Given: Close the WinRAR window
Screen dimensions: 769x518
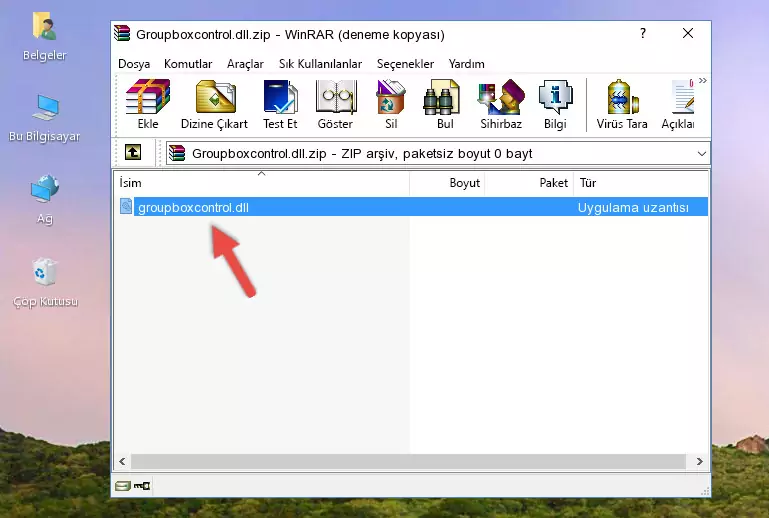Looking at the screenshot, I should coord(688,33).
